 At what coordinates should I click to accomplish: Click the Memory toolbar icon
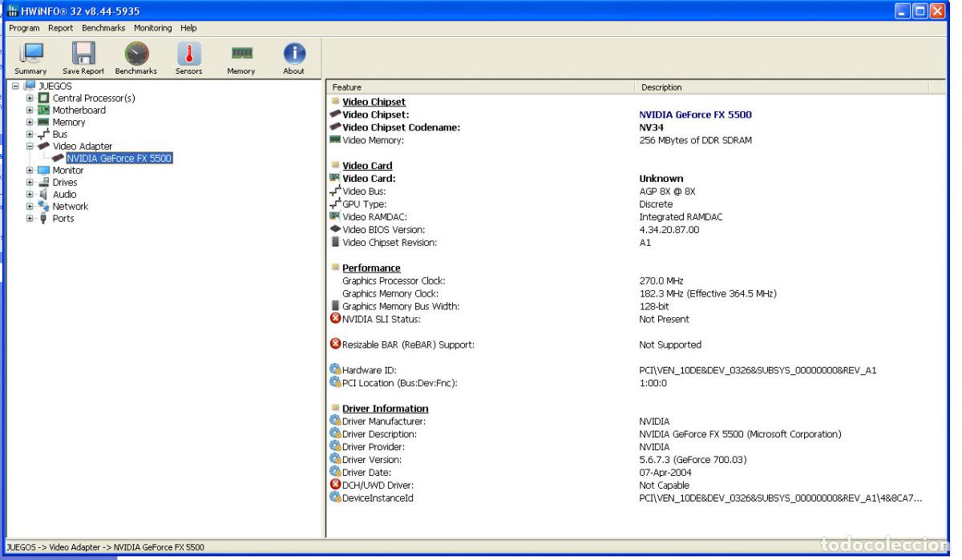pyautogui.click(x=241, y=54)
